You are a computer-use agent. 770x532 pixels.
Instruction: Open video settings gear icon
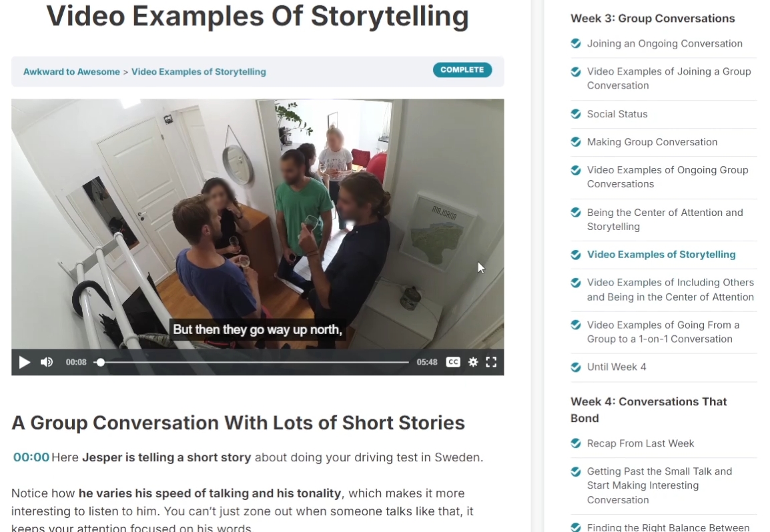(x=473, y=362)
